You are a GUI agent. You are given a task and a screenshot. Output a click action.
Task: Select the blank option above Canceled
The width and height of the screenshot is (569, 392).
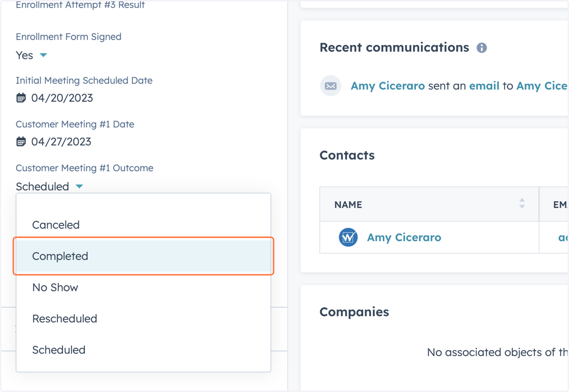point(143,201)
